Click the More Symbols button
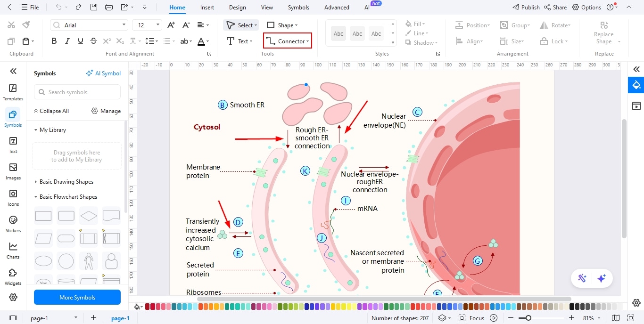The image size is (644, 324). pos(77,297)
